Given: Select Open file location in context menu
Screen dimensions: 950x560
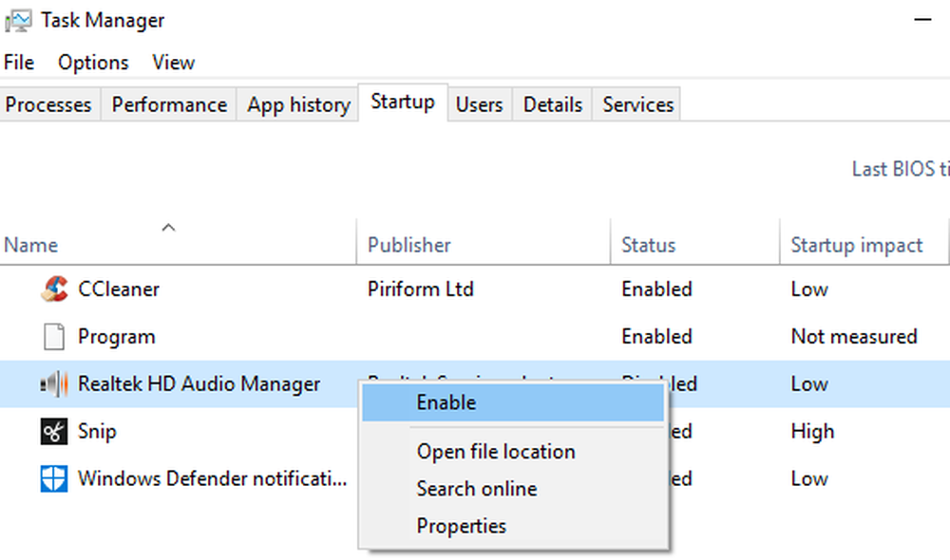Looking at the screenshot, I should click(495, 452).
